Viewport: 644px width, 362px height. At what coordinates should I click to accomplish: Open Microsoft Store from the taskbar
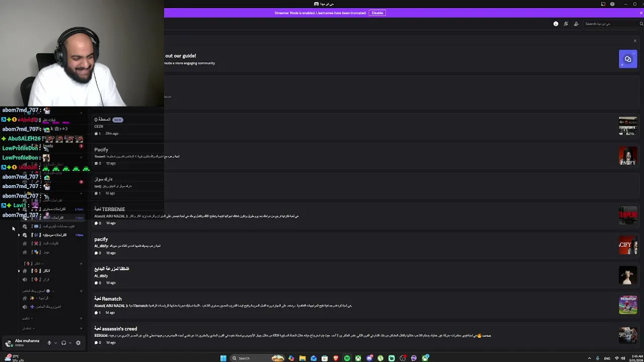click(325, 358)
